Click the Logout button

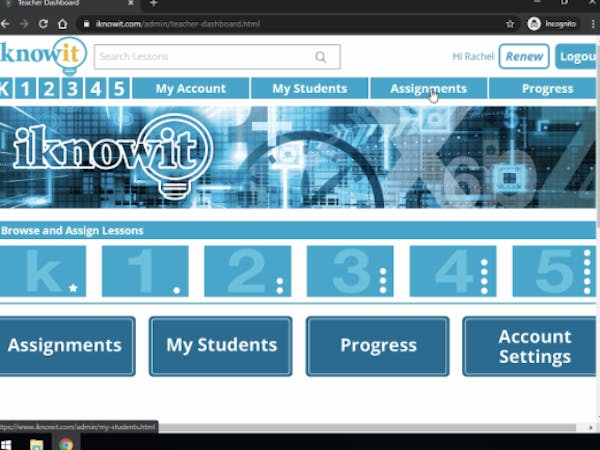[577, 57]
